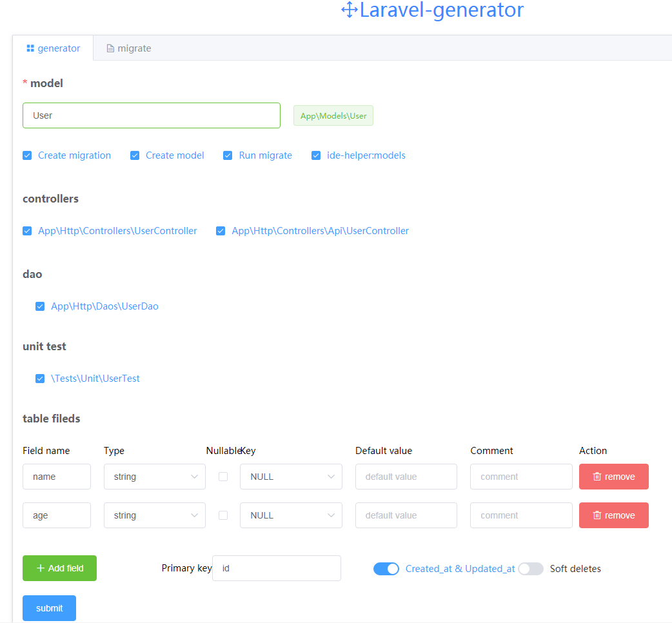Click the Default value column header
Screen dimensions: 672x623
pyautogui.click(x=384, y=451)
